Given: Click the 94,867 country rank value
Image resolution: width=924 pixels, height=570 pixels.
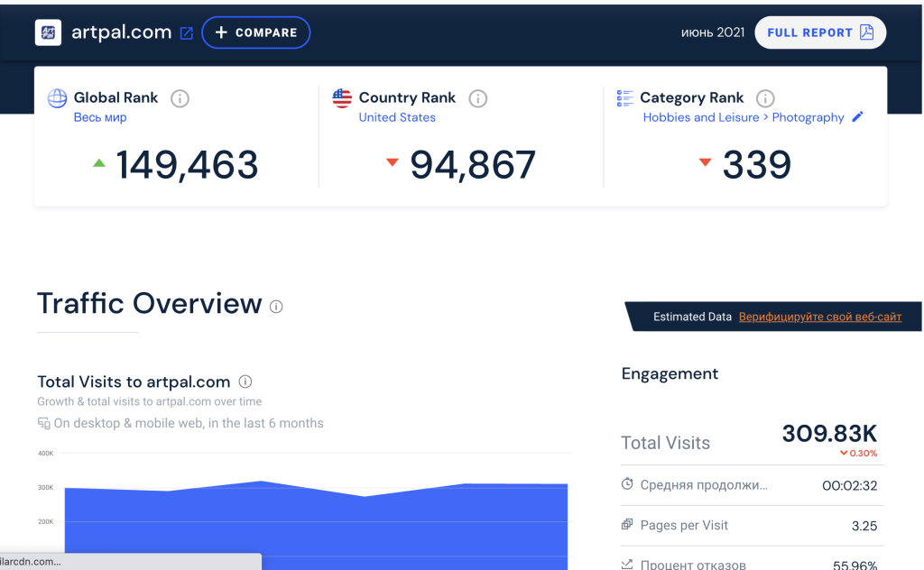Looking at the screenshot, I should click(473, 164).
